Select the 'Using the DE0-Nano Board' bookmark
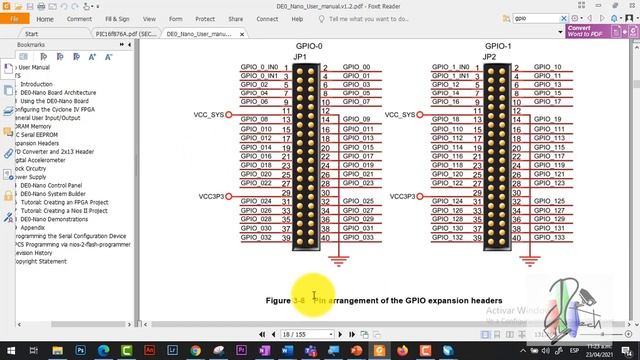Image resolution: width=640 pixels, height=360 pixels. click(x=54, y=101)
